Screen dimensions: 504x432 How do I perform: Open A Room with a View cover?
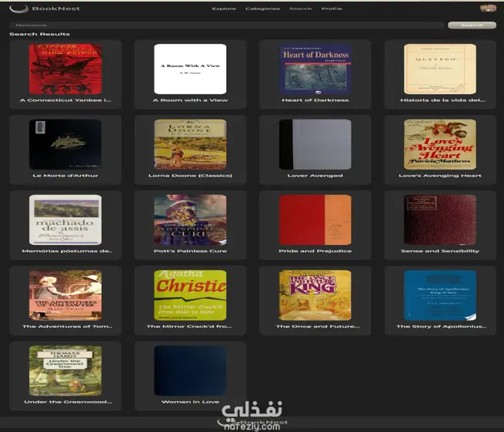[190, 69]
